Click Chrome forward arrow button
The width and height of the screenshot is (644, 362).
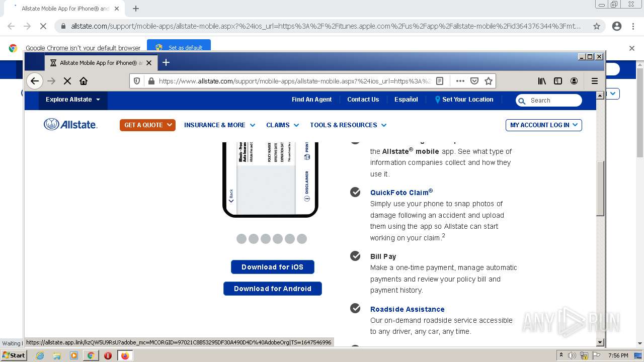click(x=27, y=26)
